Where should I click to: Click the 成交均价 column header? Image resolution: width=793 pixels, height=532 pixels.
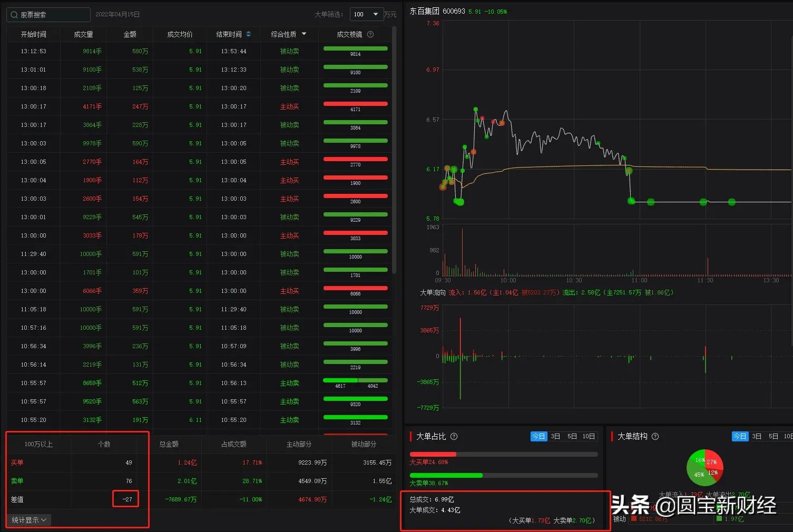pos(180,34)
